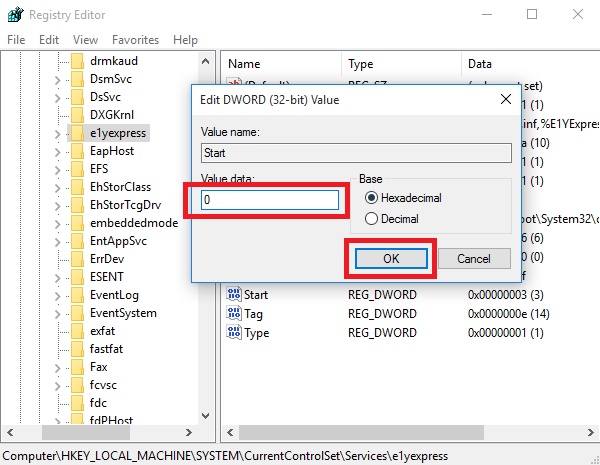
Task: Click the EventSystem folder icon
Action: pyautogui.click(x=77, y=313)
